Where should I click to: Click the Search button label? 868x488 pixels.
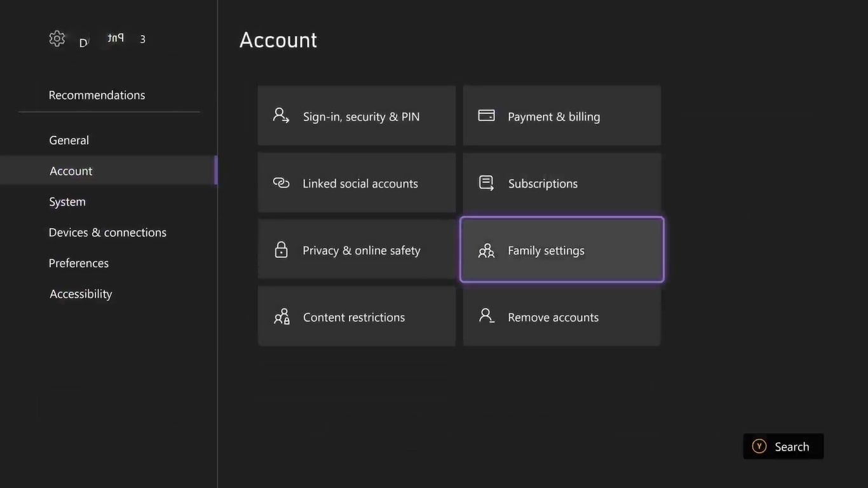tap(792, 447)
